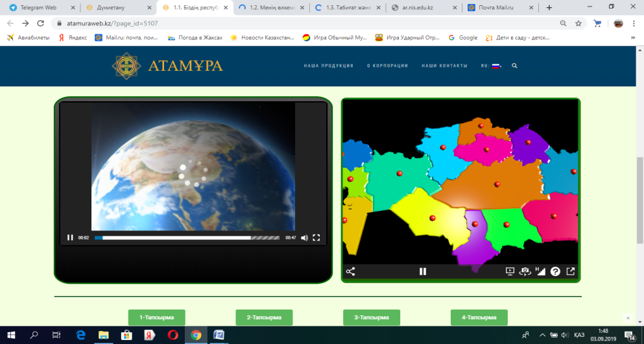Click the red pin on the yellow region

[432, 218]
